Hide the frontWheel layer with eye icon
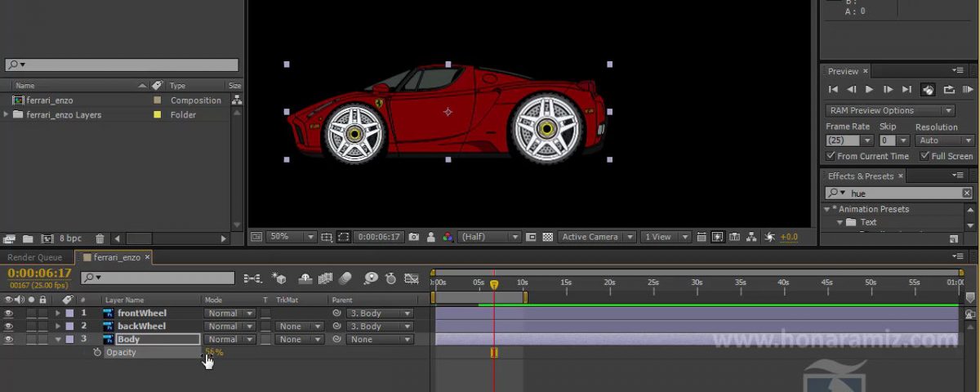Screen dimensions: 980x392 9,314
